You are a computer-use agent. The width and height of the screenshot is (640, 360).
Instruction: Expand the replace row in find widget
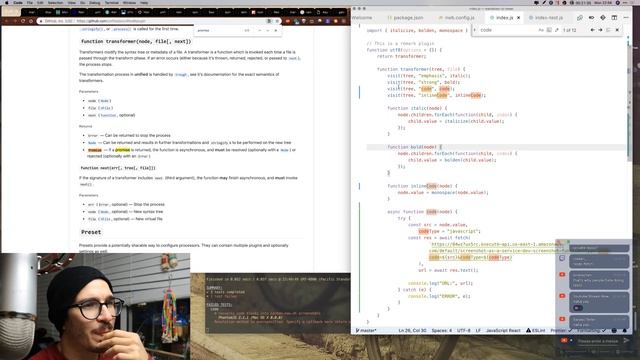[x=475, y=30]
